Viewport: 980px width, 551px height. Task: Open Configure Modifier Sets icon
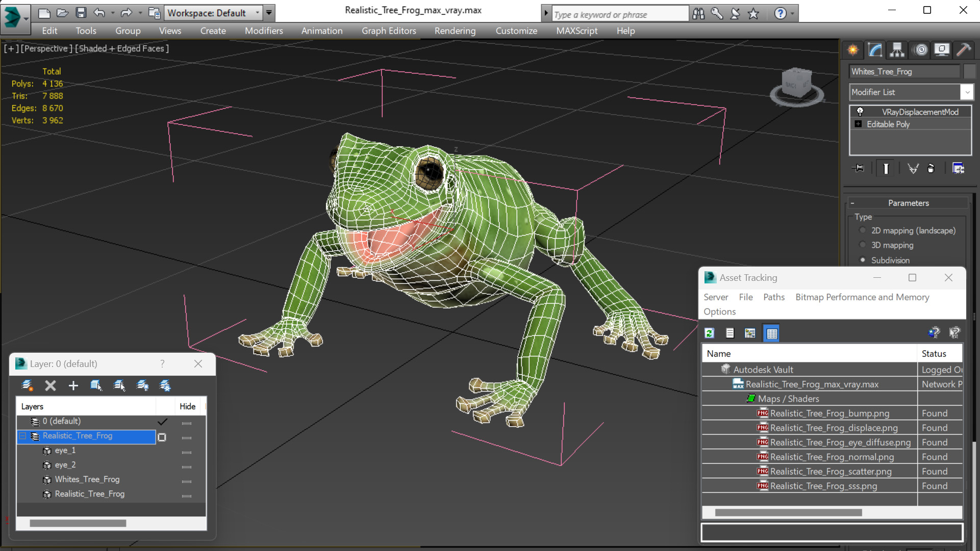coord(959,168)
